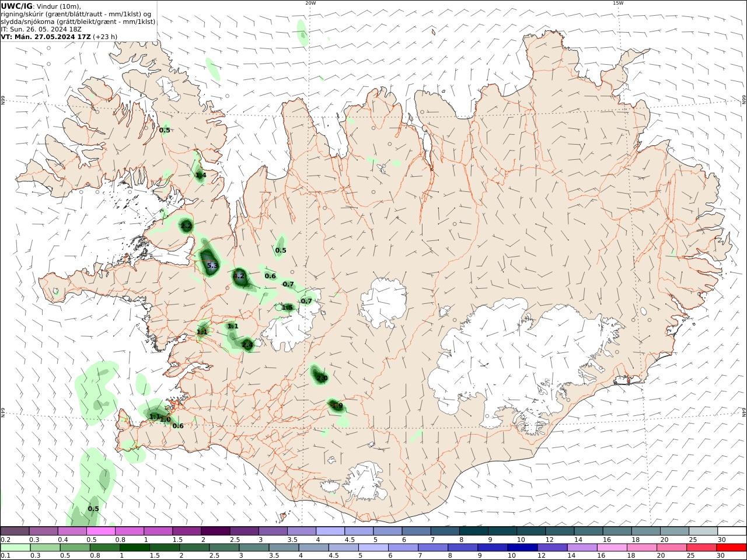The height and width of the screenshot is (560, 747).
Task: Pick the 1.5 swatch in the snow scale
Action: tap(187, 531)
